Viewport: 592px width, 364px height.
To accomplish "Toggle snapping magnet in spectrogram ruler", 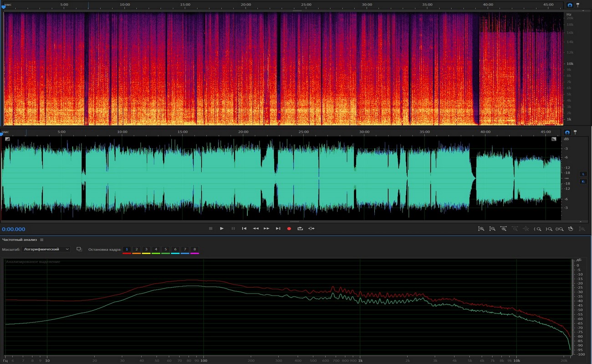I will pos(569,5).
